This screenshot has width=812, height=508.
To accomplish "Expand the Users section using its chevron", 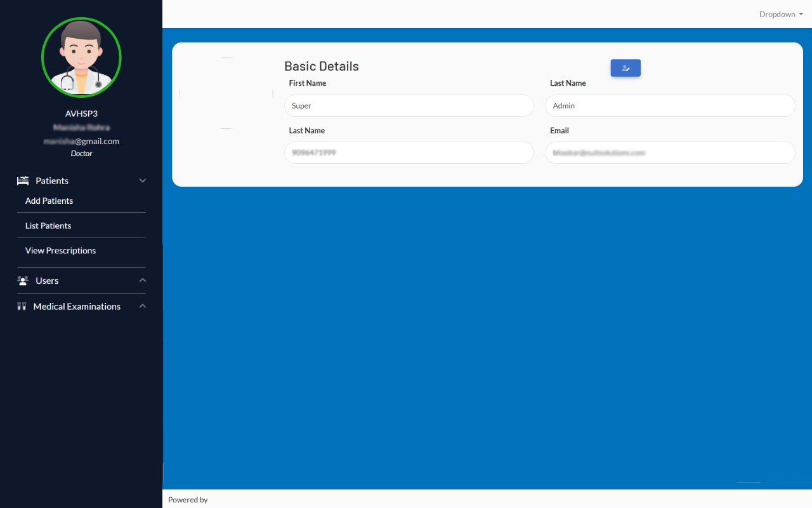I will pyautogui.click(x=142, y=281).
